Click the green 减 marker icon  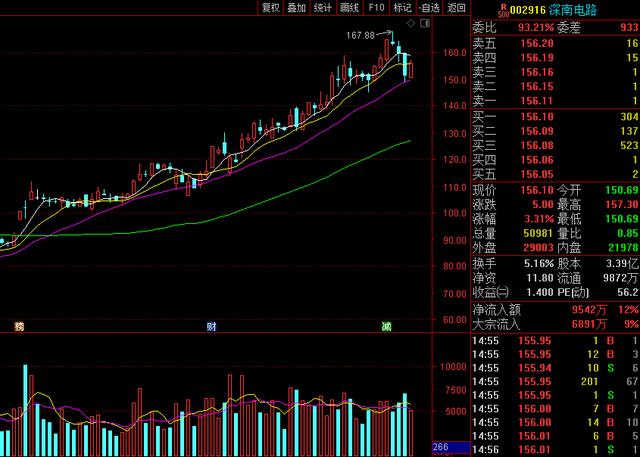coord(386,327)
